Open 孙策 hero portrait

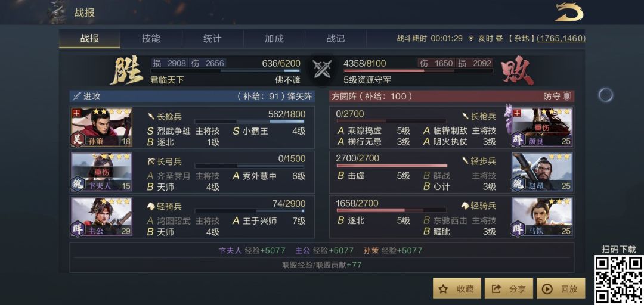tap(101, 127)
